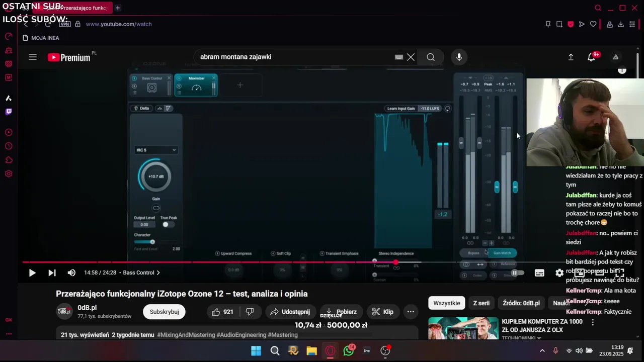
Task: Open Opera toolbar search icon near window controls
Action: tap(598, 8)
